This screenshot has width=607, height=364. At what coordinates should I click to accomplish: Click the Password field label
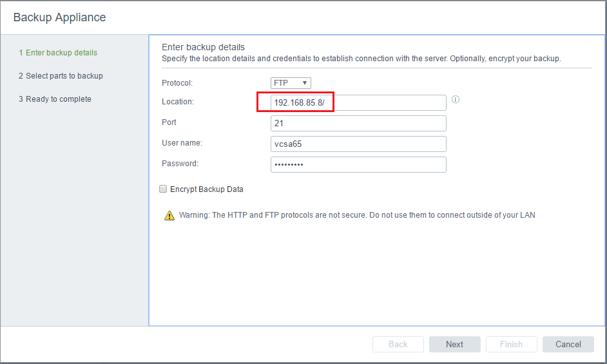tap(180, 164)
